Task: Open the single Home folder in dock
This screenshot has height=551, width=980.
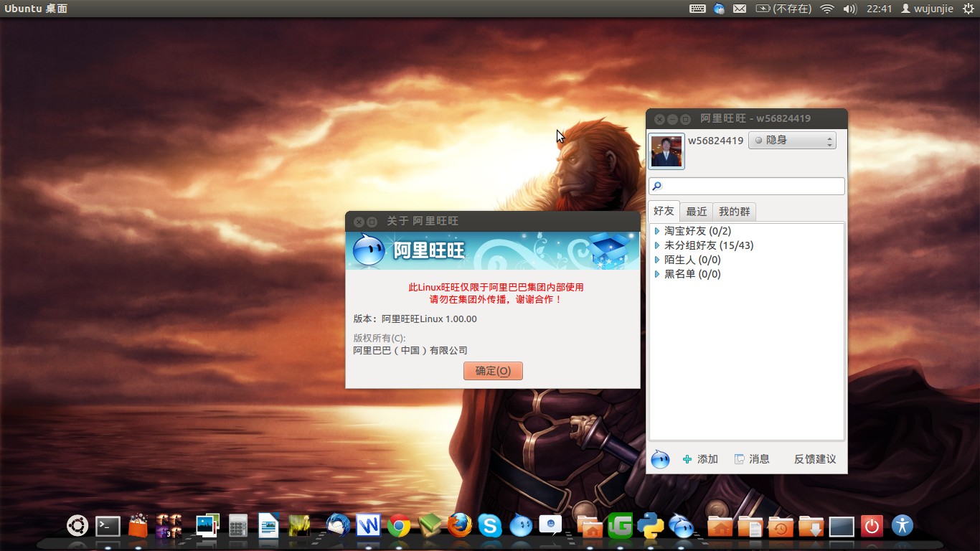Action: pos(720,526)
